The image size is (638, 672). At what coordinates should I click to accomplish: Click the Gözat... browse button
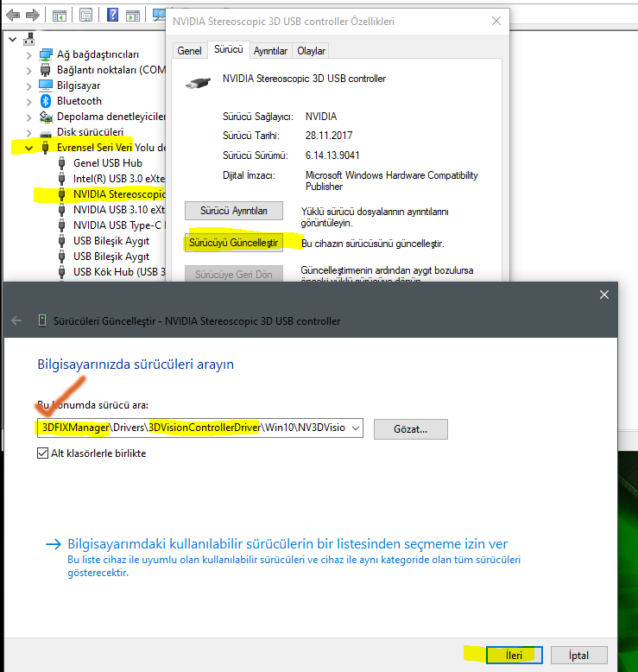[410, 429]
